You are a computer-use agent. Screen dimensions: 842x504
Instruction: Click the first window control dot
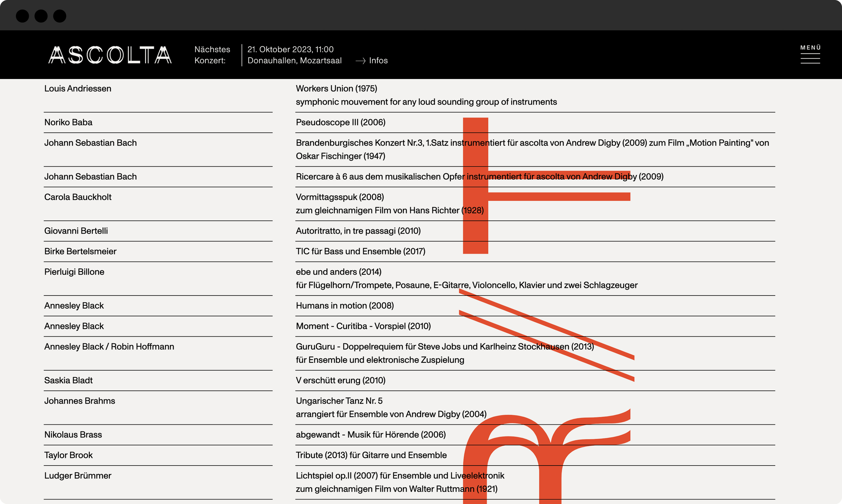pos(23,16)
